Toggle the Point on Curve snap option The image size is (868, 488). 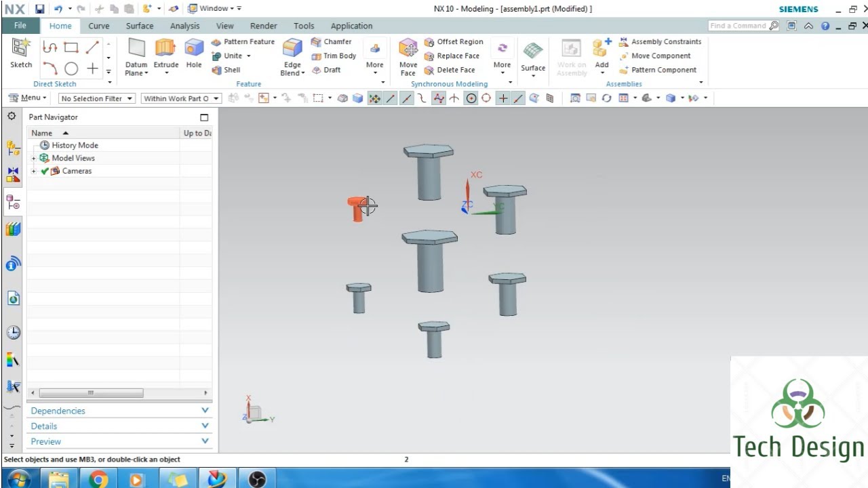tap(518, 98)
